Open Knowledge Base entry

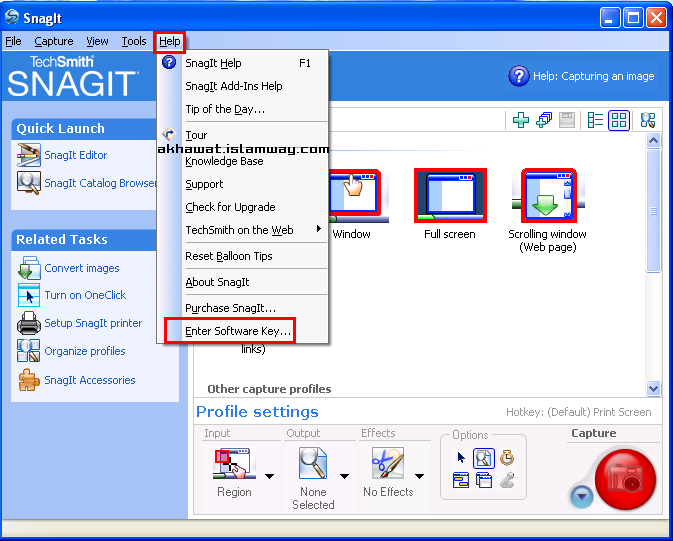coord(243,161)
